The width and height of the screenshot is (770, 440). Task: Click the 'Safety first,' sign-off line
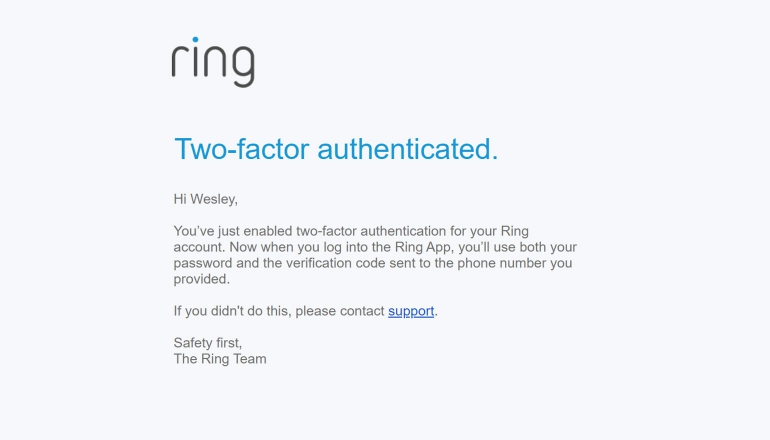click(x=208, y=343)
